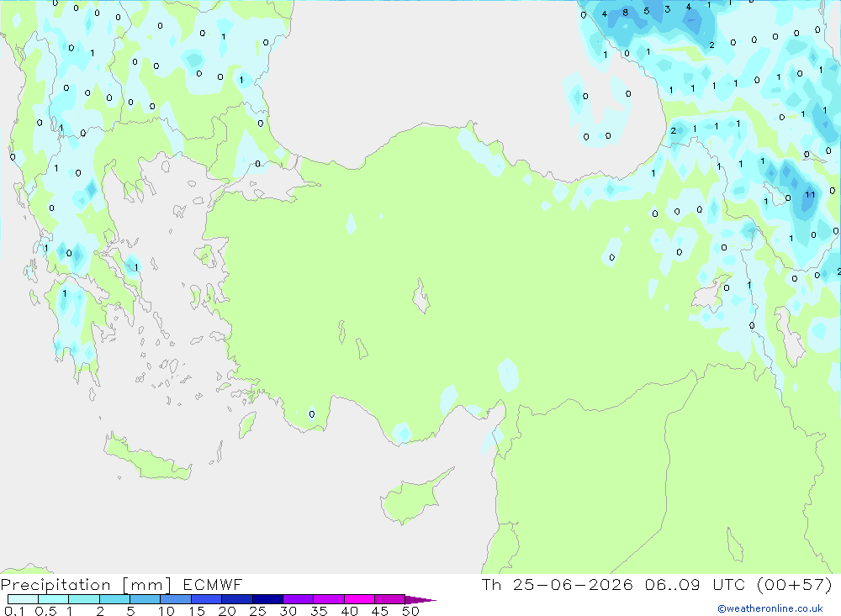The image size is (841, 616).
Task: Click the '50' legend scale label
Action: (410, 611)
